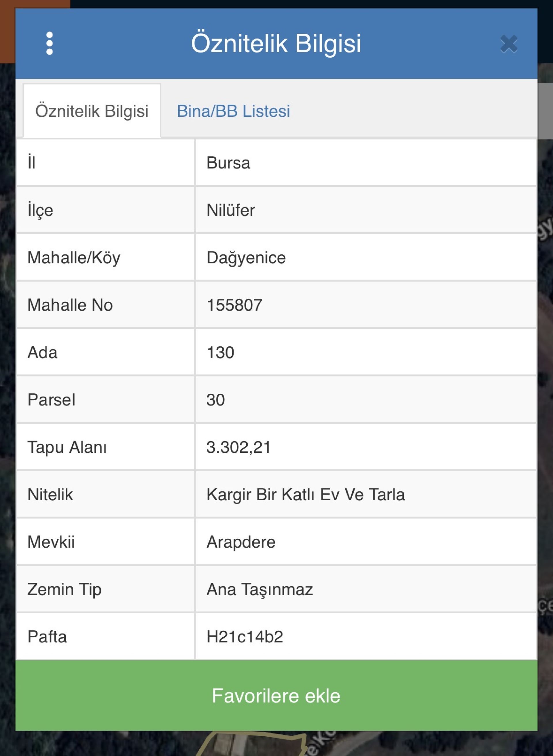This screenshot has width=553, height=756.
Task: Click the Kargir Bir Katlı Ev Ve Tarla text
Action: (305, 494)
